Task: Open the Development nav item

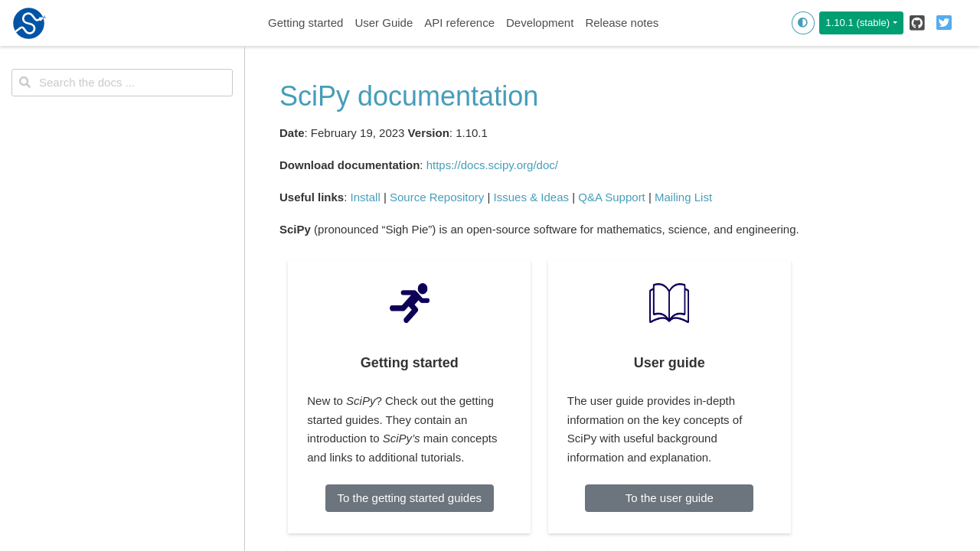Action: click(x=540, y=23)
